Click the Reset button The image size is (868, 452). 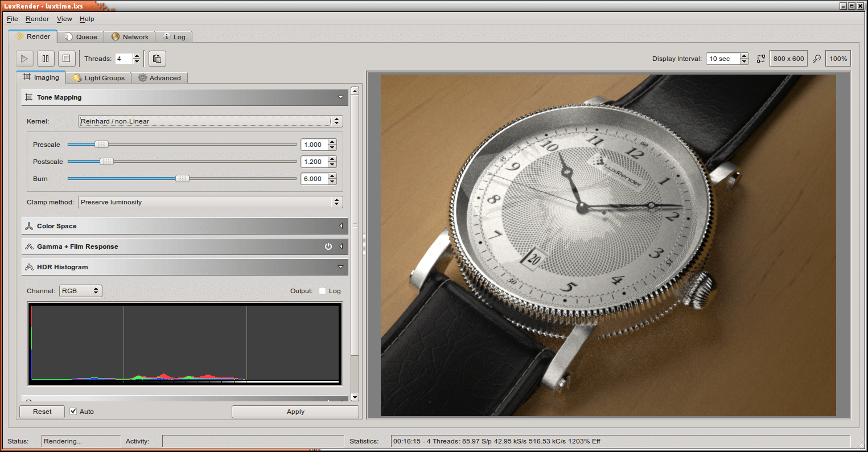click(42, 412)
